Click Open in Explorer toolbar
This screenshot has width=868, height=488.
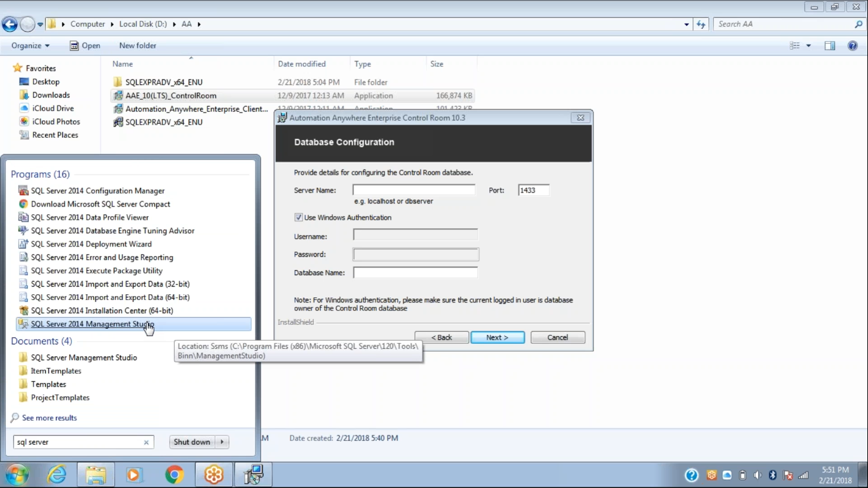[x=85, y=46]
